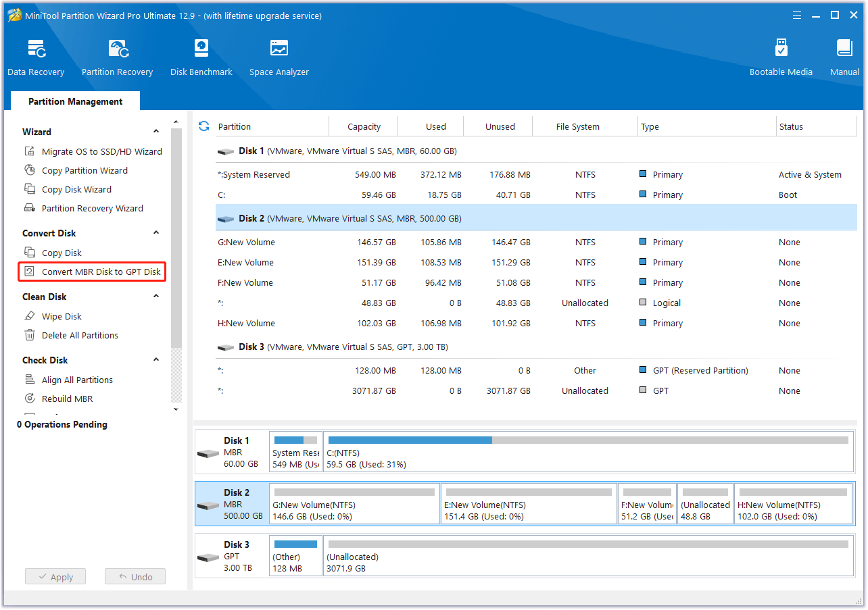Screen dimensions: 868x610
Task: Click the Copy Disk Wizard icon
Action: [x=29, y=189]
